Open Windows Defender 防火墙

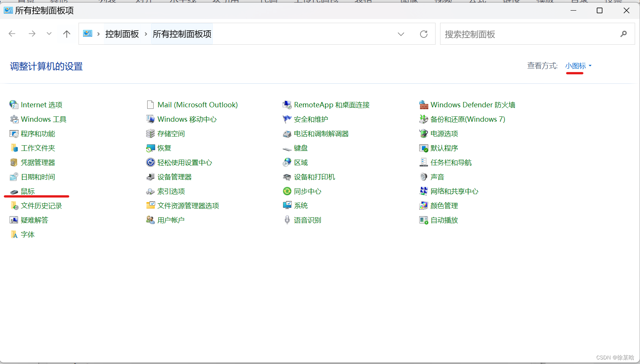pos(472,105)
